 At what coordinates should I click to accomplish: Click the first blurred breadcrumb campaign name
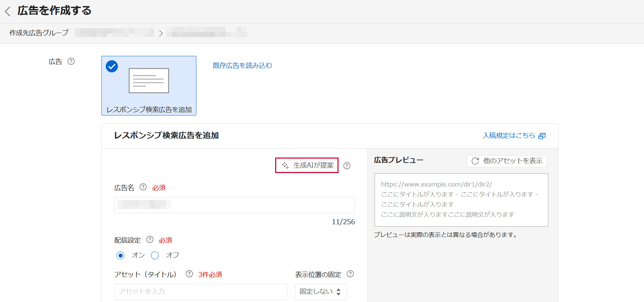(x=115, y=33)
